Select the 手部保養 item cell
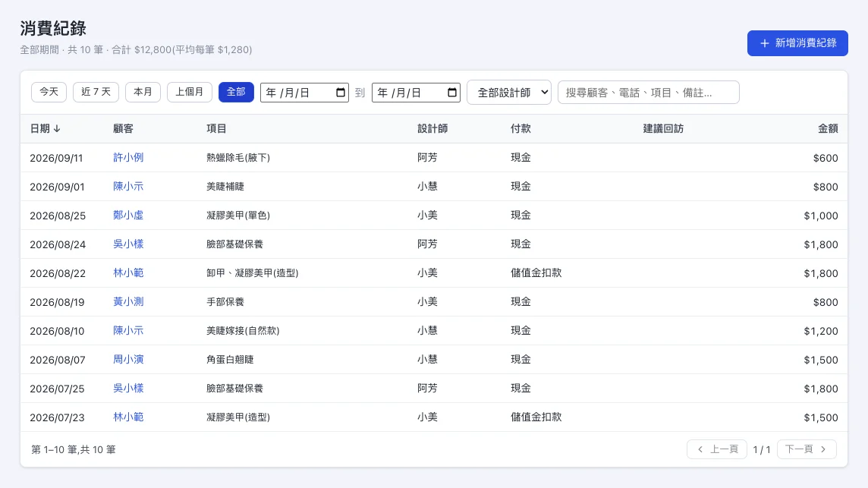 (225, 302)
